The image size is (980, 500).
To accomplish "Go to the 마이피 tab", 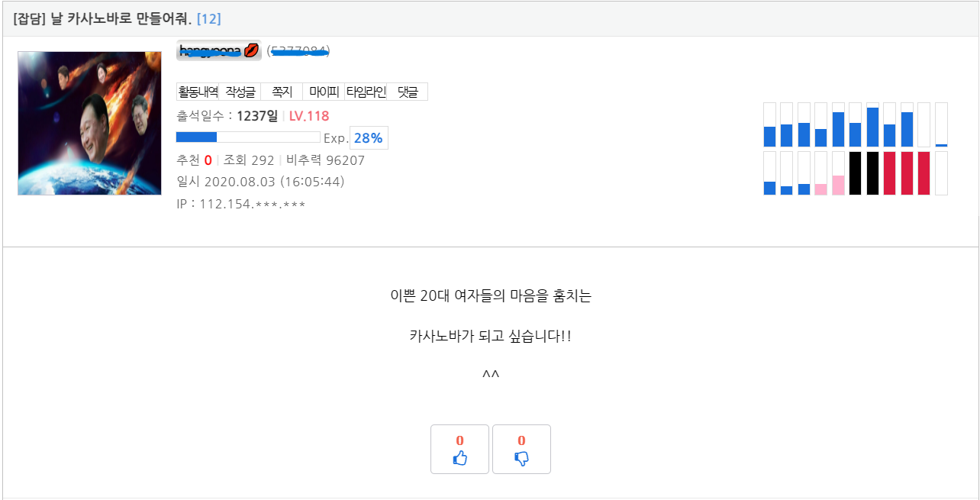I will click(324, 92).
